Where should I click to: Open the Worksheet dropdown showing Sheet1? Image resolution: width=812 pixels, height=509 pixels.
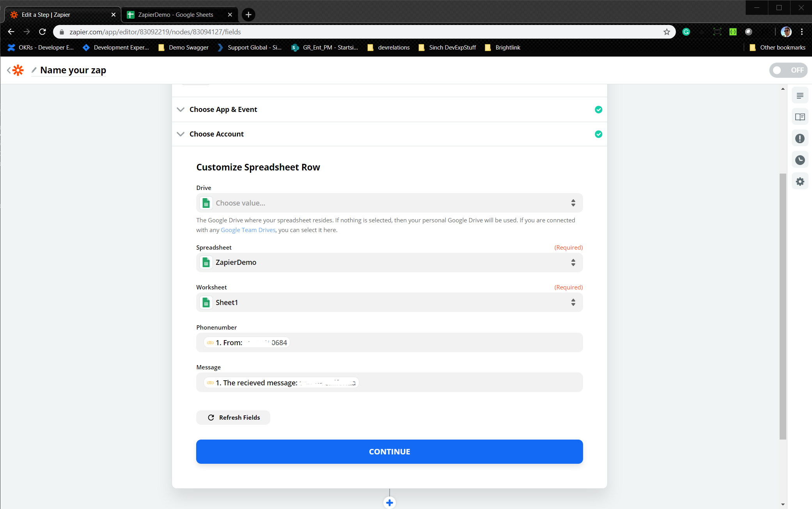tap(389, 302)
